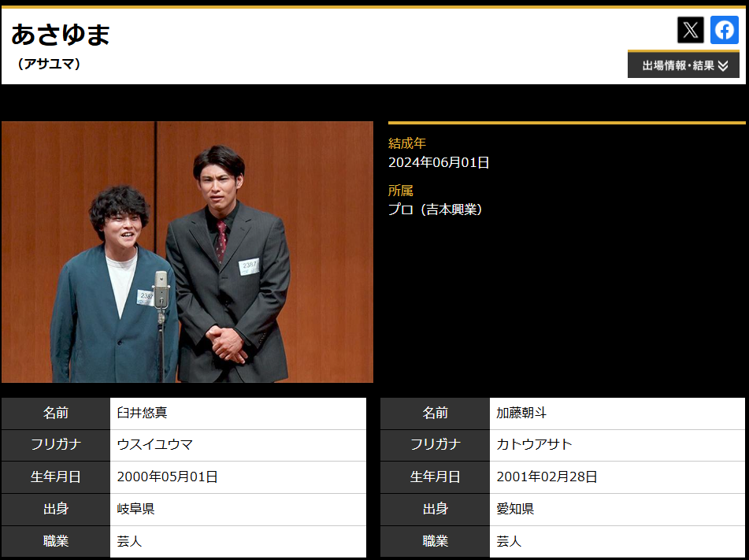Click the name 加藤朝斗

(521, 413)
